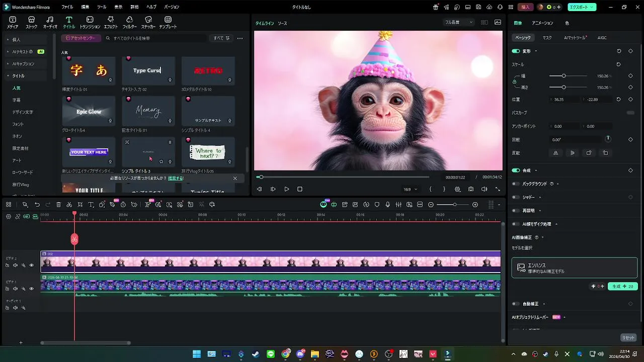Open the エクスポート dropdown arrow
Image resolution: width=644 pixels, height=362 pixels.
[x=592, y=7]
